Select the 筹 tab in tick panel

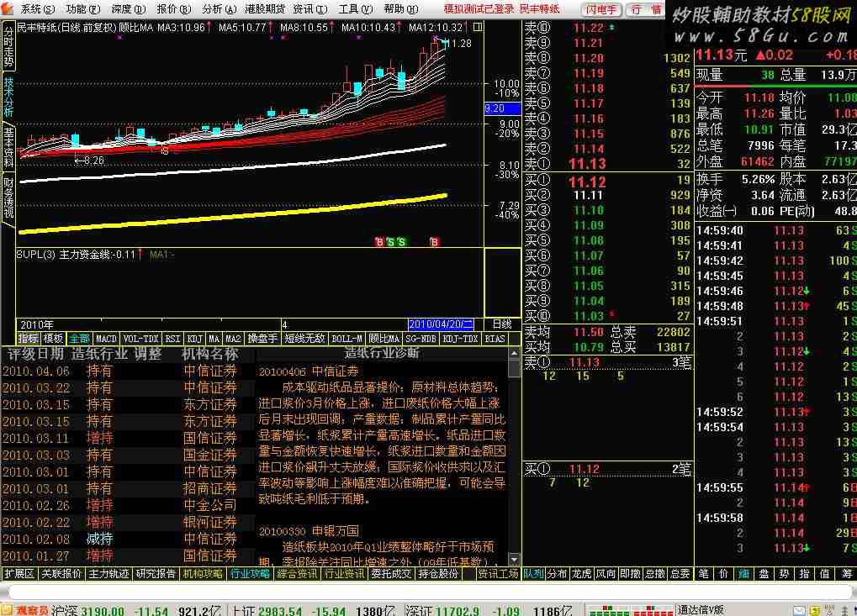tap(847, 573)
